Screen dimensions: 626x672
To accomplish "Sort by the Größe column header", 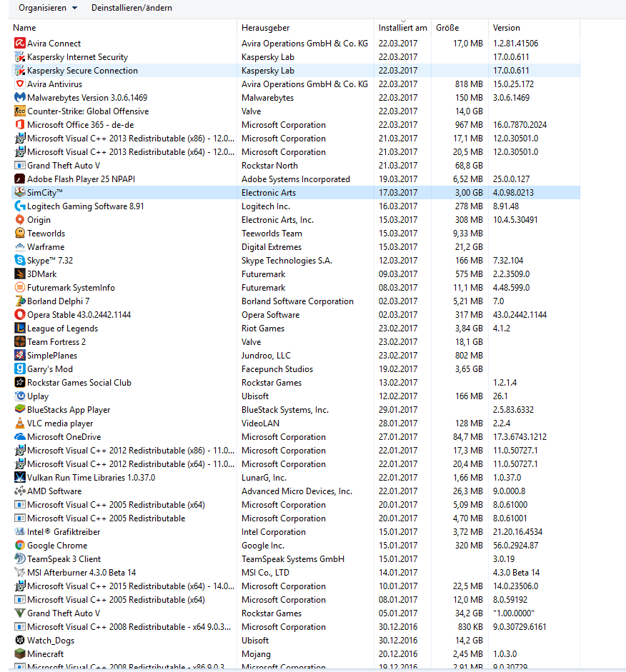I will 459,28.
